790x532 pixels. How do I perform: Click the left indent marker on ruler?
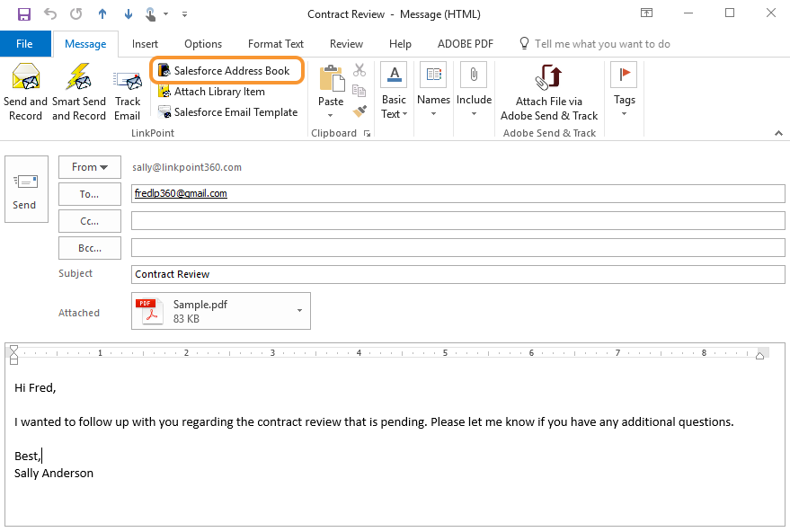pyautogui.click(x=13, y=353)
